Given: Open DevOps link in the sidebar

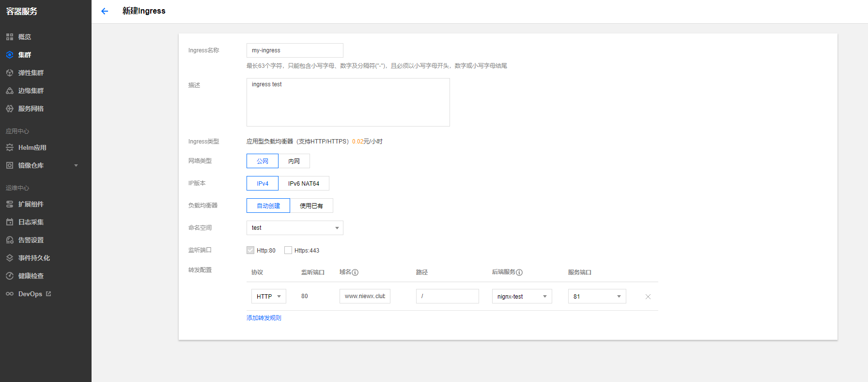Looking at the screenshot, I should 30,294.
